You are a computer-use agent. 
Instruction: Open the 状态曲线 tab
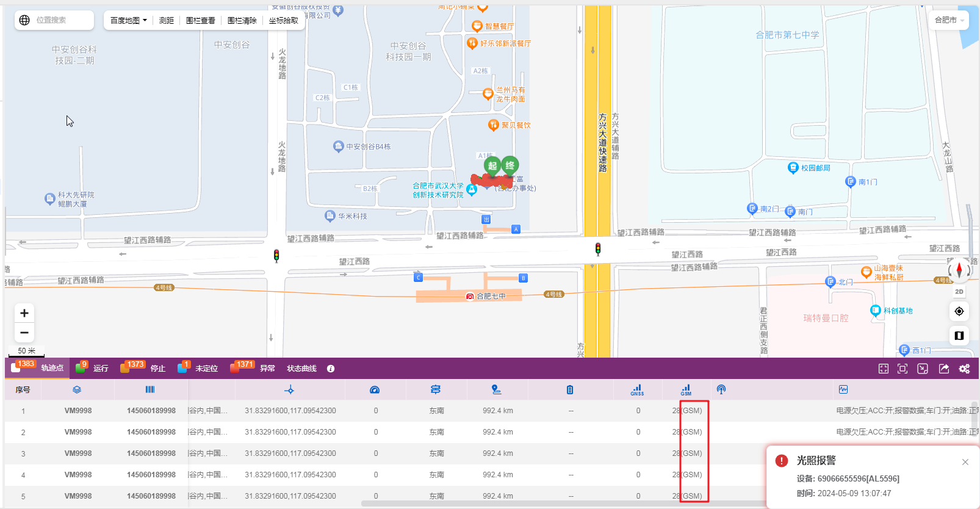click(301, 369)
